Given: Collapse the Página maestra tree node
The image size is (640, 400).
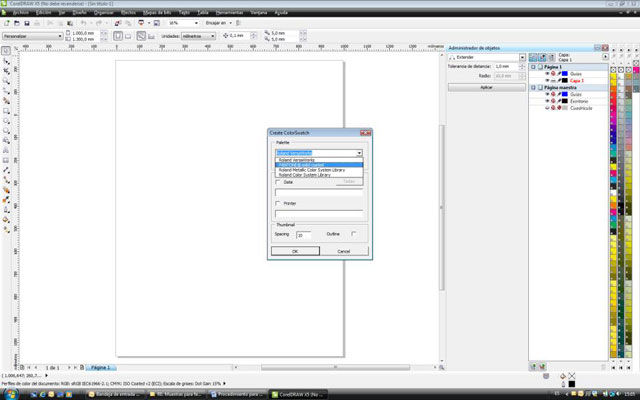Looking at the screenshot, I should (532, 87).
